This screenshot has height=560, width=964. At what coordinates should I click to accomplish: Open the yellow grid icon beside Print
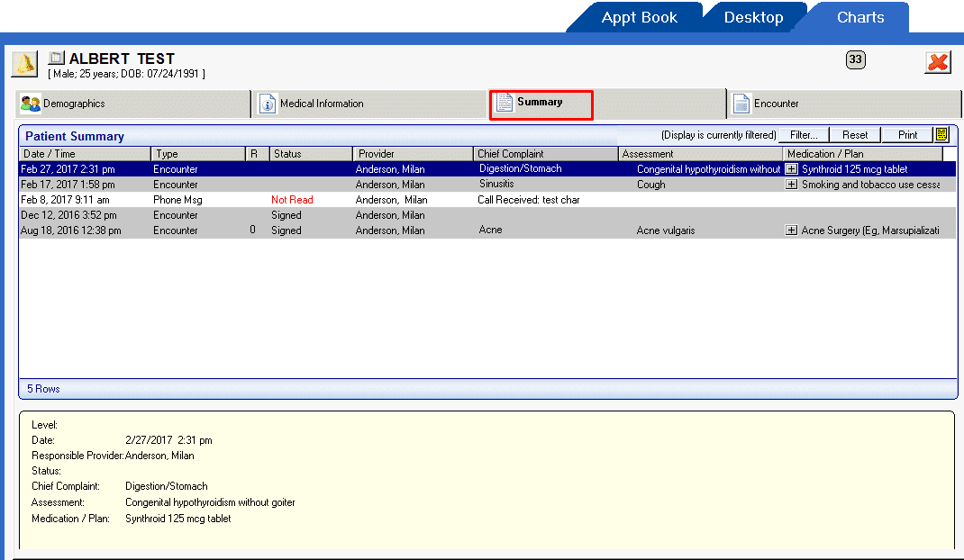(x=941, y=133)
